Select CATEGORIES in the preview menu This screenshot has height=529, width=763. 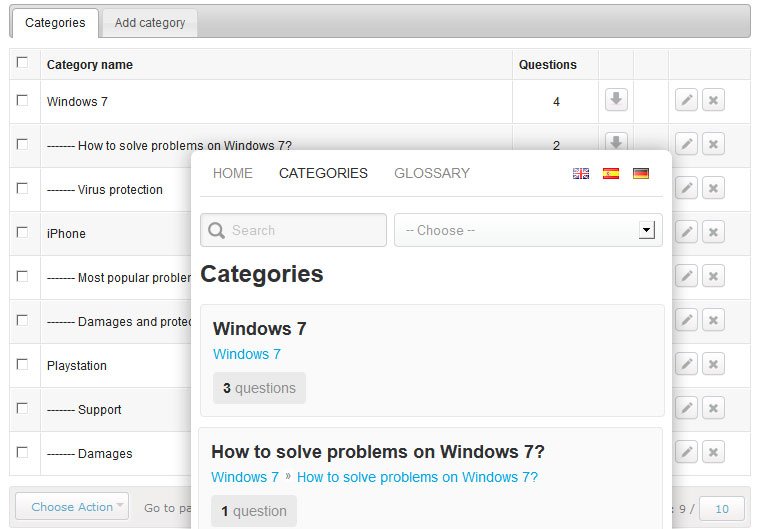click(x=323, y=173)
